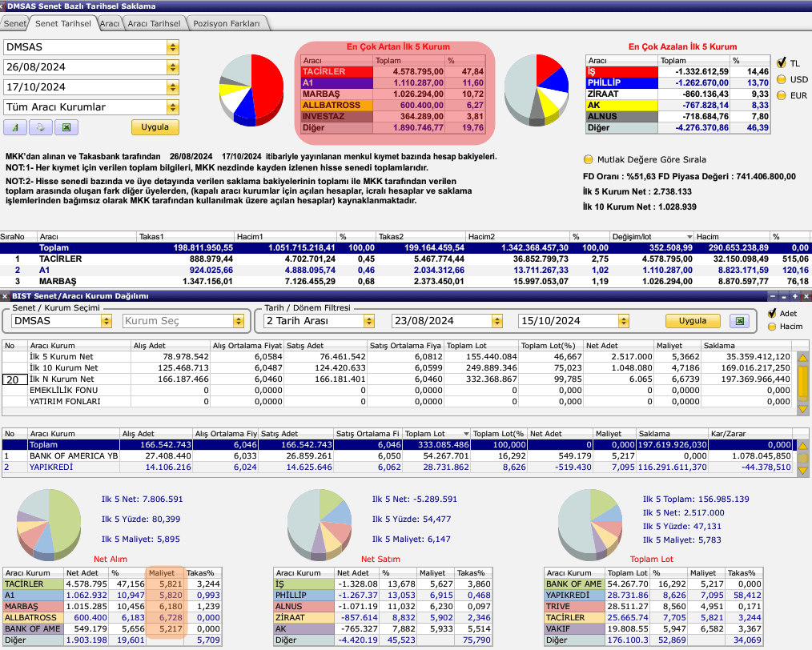Viewport: 812px width, 650px height.
Task: Open the Tüm Aracı Kurumlar dropdown
Action: 173,107
